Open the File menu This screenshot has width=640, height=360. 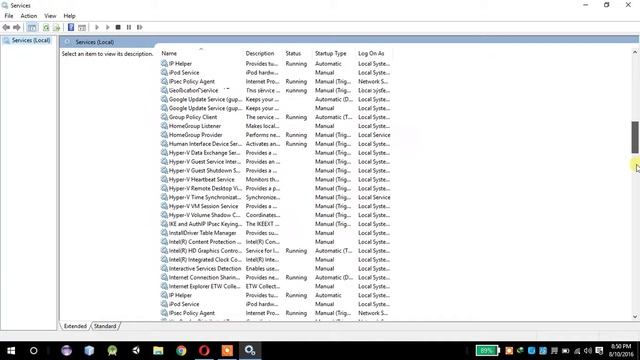click(9, 16)
